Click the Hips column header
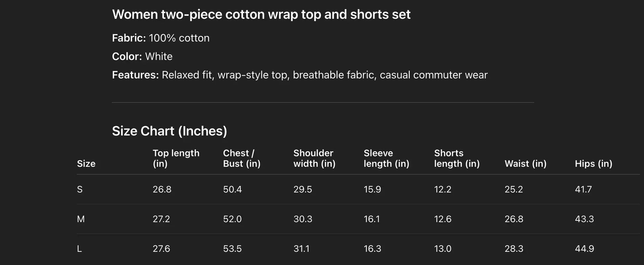The height and width of the screenshot is (265, 644). [x=593, y=164]
